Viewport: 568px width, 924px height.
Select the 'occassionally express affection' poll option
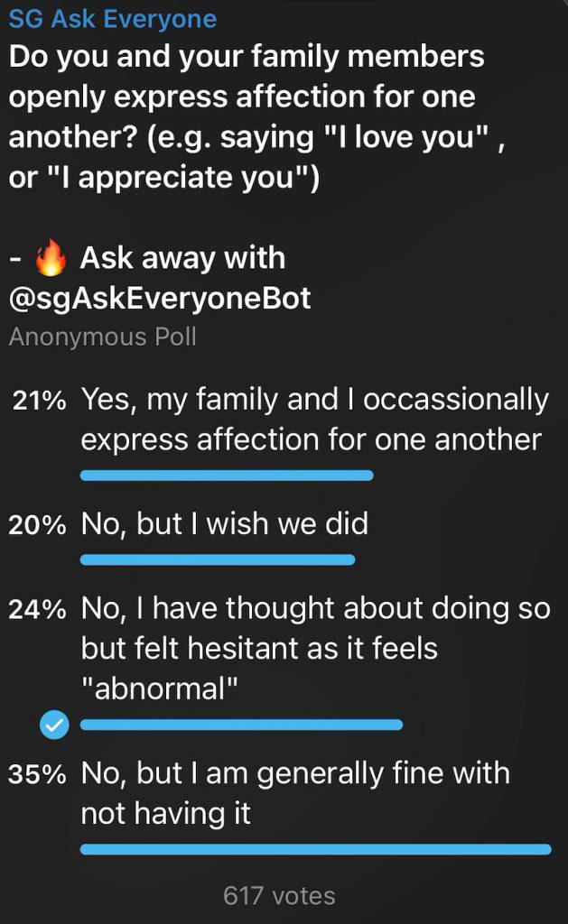(314, 419)
